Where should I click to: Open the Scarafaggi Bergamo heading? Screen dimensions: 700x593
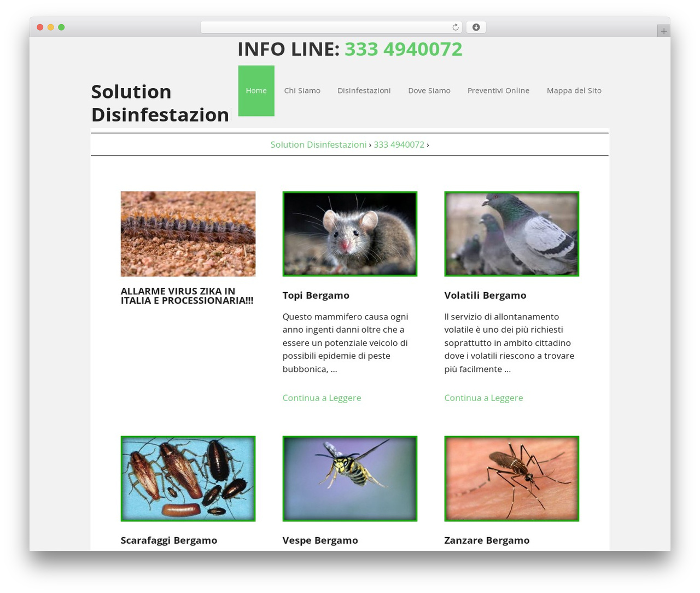pyautogui.click(x=169, y=540)
